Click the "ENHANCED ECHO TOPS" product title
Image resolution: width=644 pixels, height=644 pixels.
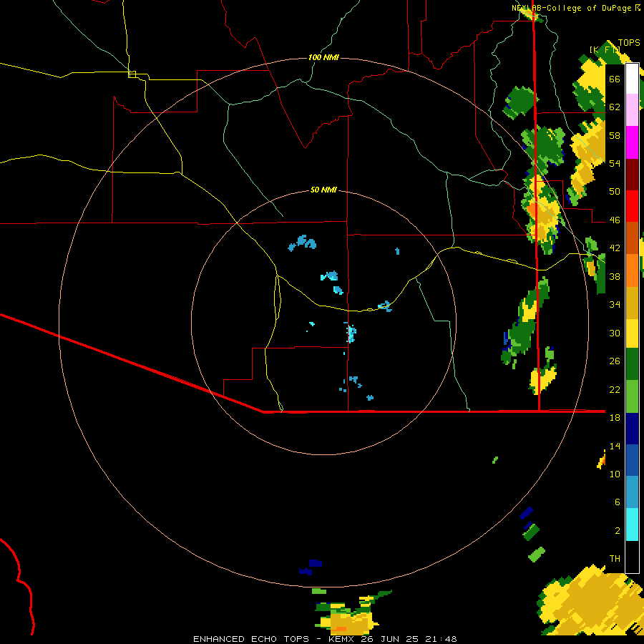click(251, 639)
